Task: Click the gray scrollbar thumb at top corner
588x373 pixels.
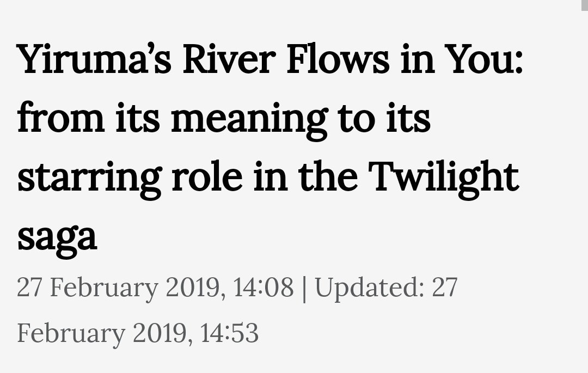Action: 584,5
